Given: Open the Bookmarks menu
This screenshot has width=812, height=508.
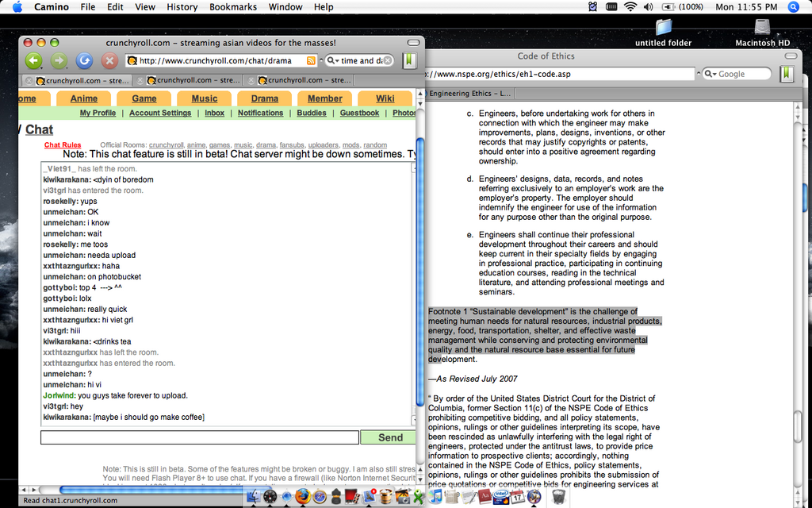Looking at the screenshot, I should 233,6.
